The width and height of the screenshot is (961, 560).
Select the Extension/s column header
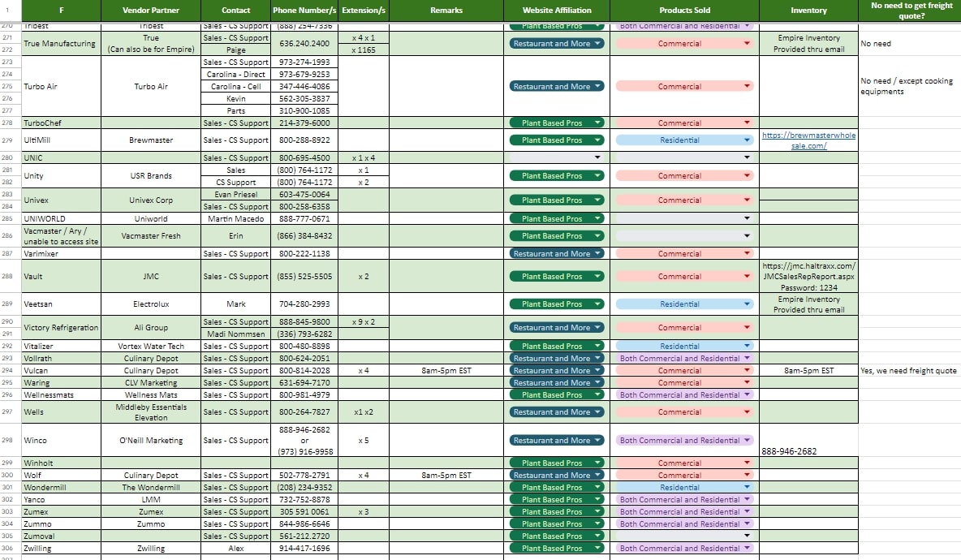click(x=364, y=11)
